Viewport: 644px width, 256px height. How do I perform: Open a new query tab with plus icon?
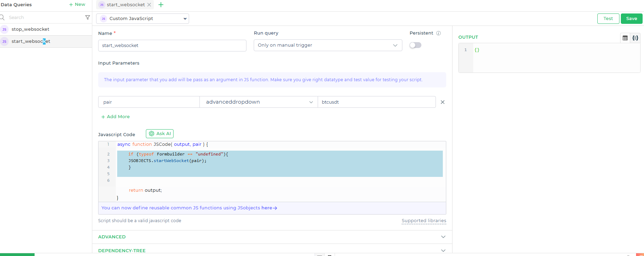161,5
